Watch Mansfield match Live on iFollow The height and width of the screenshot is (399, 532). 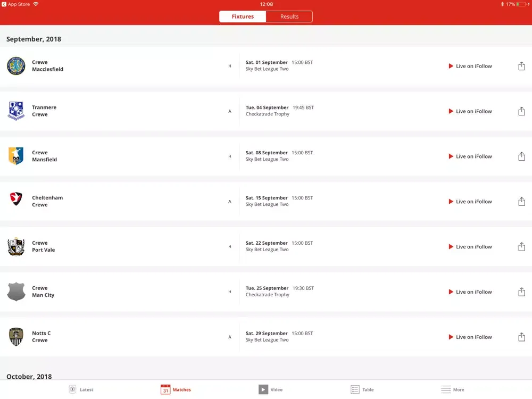[x=470, y=156]
